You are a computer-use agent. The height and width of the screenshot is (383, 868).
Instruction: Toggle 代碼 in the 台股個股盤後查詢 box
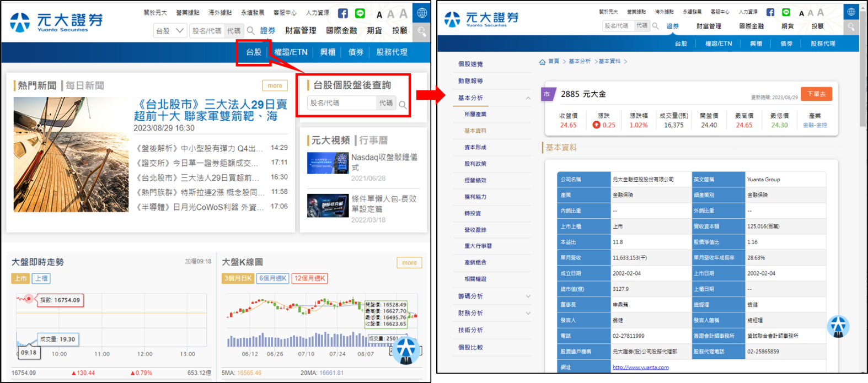coord(386,103)
